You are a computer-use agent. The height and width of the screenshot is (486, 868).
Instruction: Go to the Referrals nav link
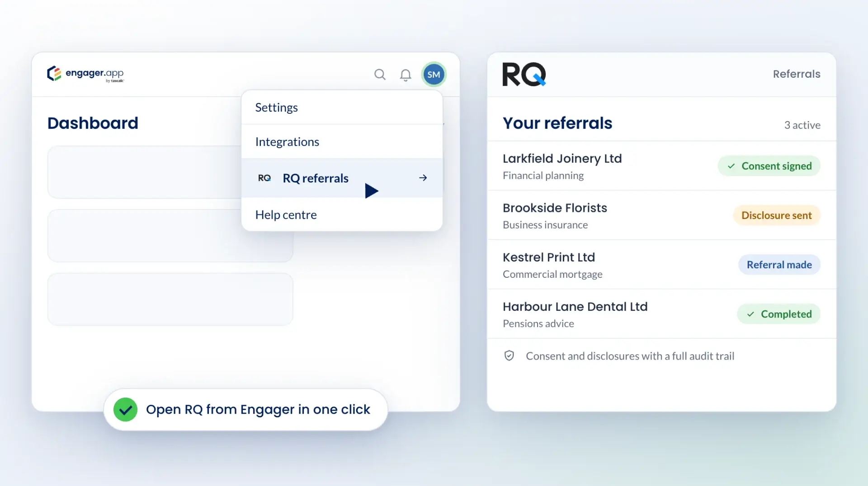coord(796,74)
